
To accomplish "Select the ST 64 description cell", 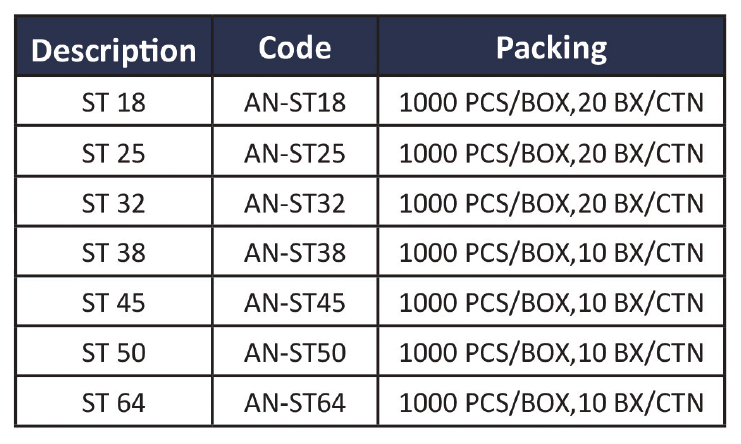I will (113, 403).
